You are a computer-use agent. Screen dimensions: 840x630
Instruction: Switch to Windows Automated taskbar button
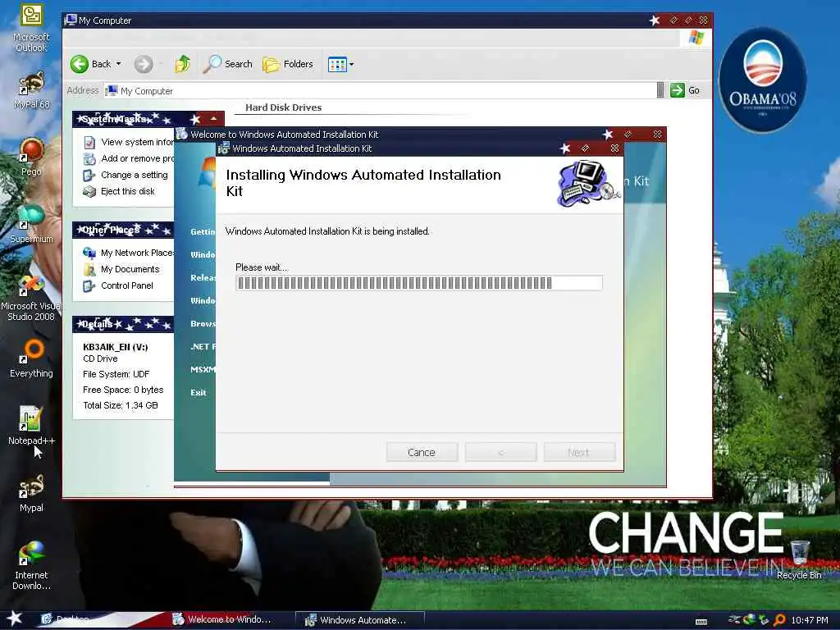[360, 620]
